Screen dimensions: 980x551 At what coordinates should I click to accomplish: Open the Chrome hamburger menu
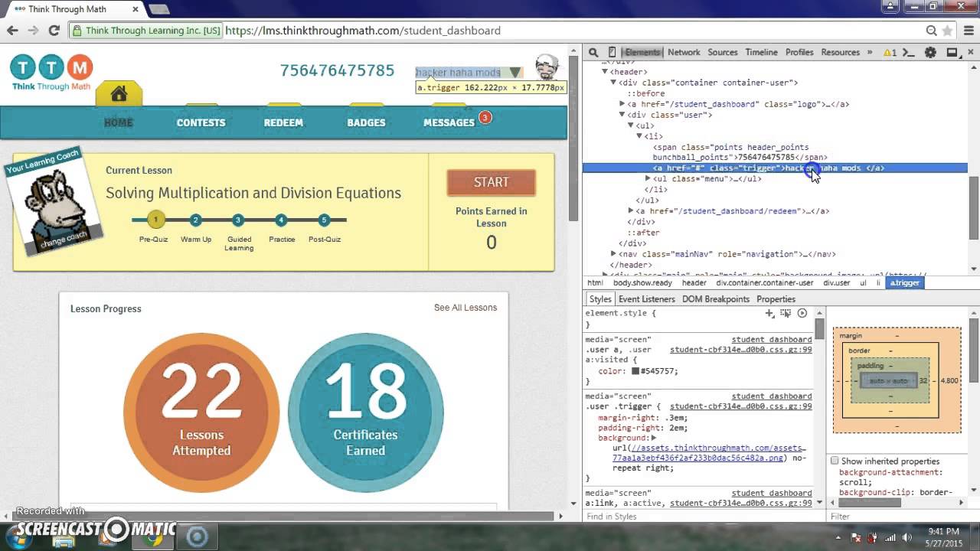pyautogui.click(x=968, y=31)
